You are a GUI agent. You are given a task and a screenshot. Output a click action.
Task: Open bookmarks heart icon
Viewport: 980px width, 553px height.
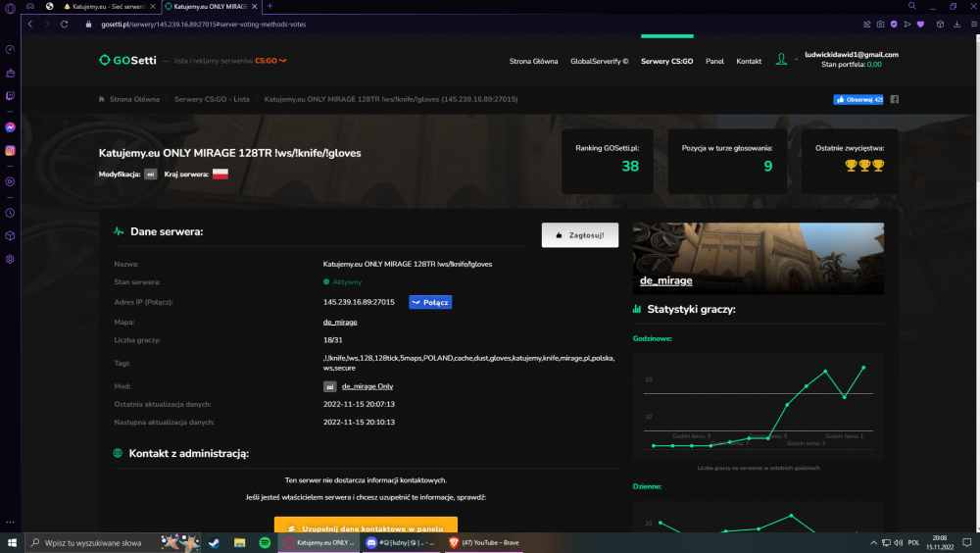click(920, 24)
